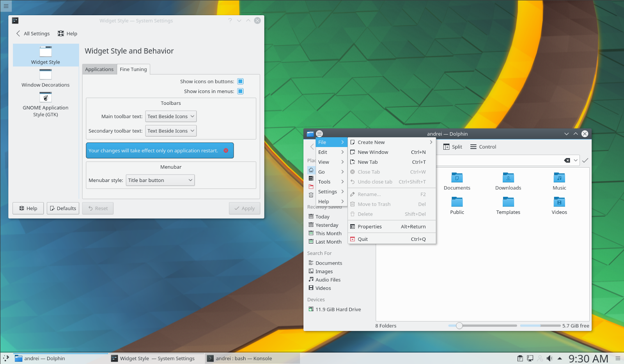The height and width of the screenshot is (364, 624).
Task: Open the Control menu in Dolphin toolbar
Action: click(x=483, y=147)
